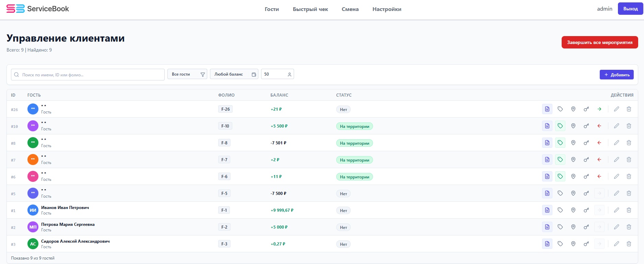The image size is (644, 264).
Task: Click the red check-out arrow for guest #6
Action: pyautogui.click(x=599, y=176)
